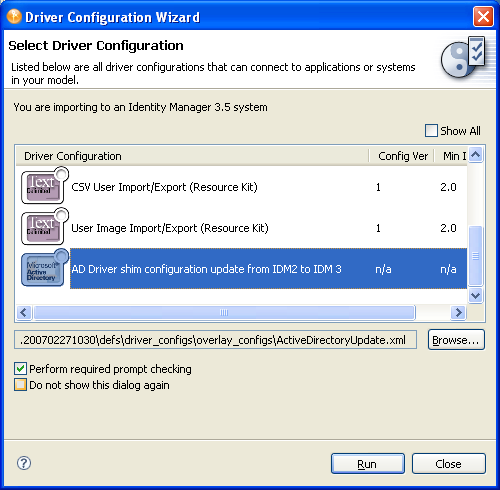This screenshot has height=490, width=500.
Task: Click the horizontal scroll left arrow
Action: (24, 313)
